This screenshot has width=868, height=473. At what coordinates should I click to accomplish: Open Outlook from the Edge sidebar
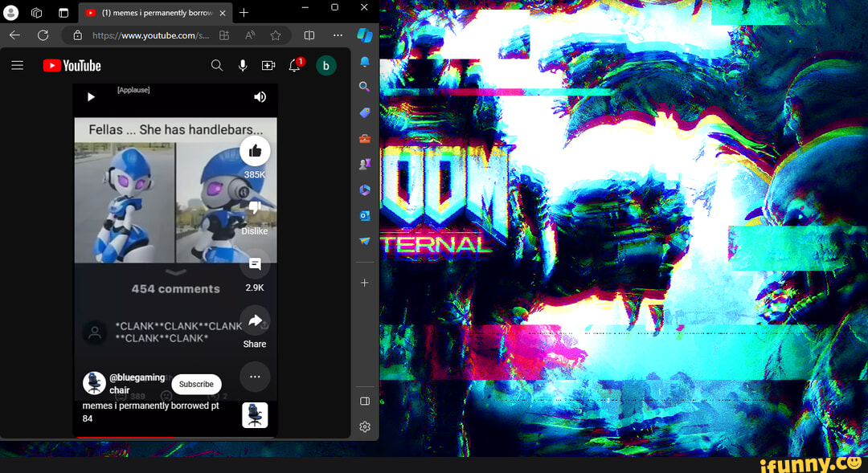click(365, 215)
